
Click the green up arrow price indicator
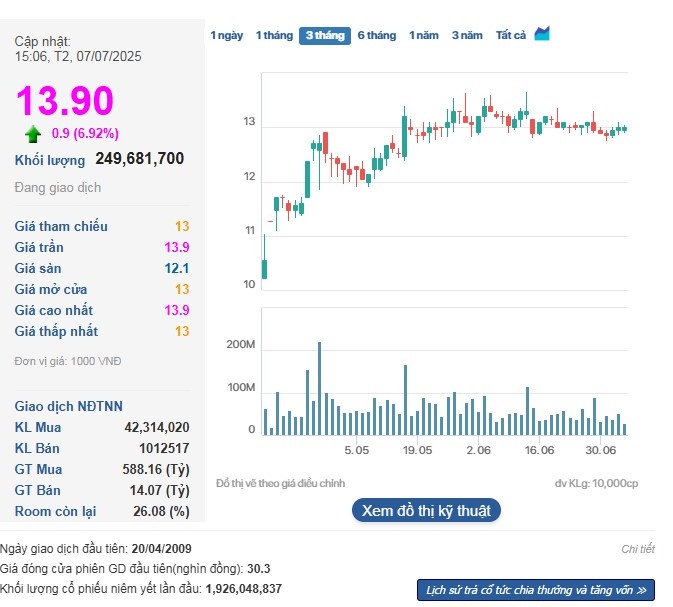pos(33,134)
